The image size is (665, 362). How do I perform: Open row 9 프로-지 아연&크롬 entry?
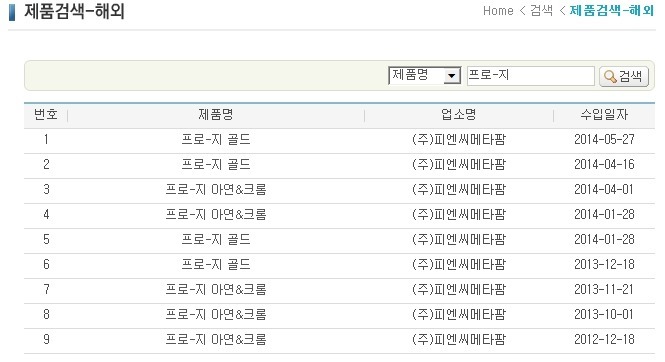point(216,340)
